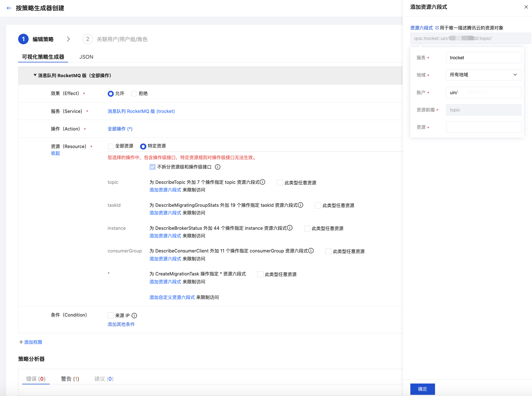Click 添加资源六段式 under taskId
This screenshot has height=396, width=532.
click(x=165, y=213)
